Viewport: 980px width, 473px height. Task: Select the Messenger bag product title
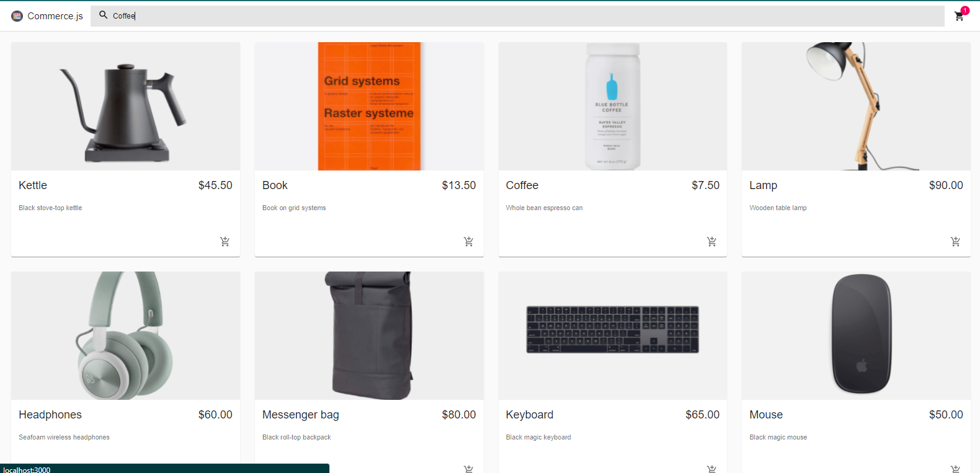click(301, 415)
